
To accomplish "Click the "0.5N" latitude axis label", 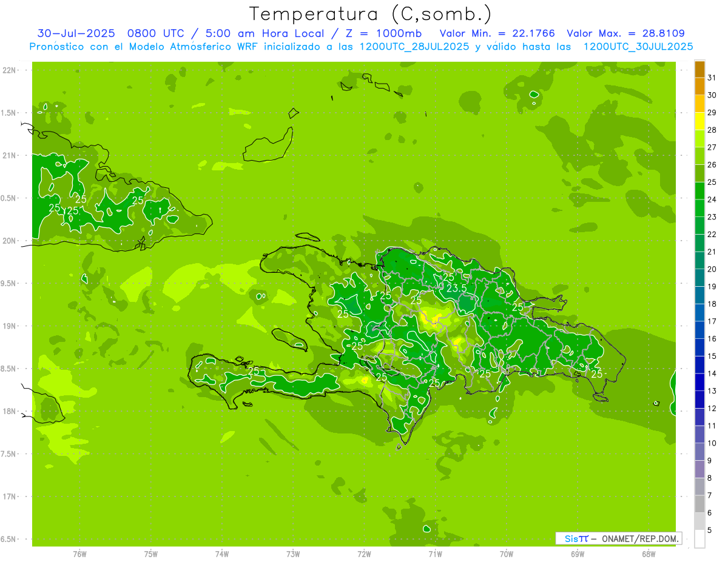I will 9,198.
